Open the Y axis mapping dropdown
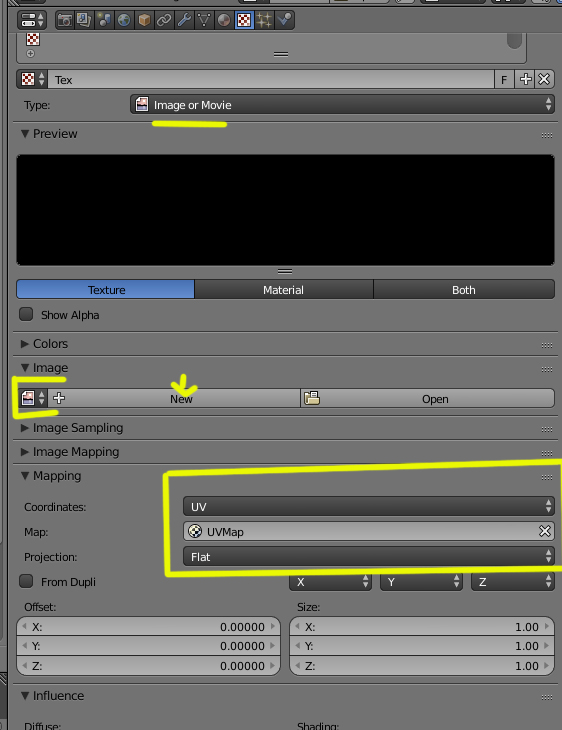 (x=421, y=582)
